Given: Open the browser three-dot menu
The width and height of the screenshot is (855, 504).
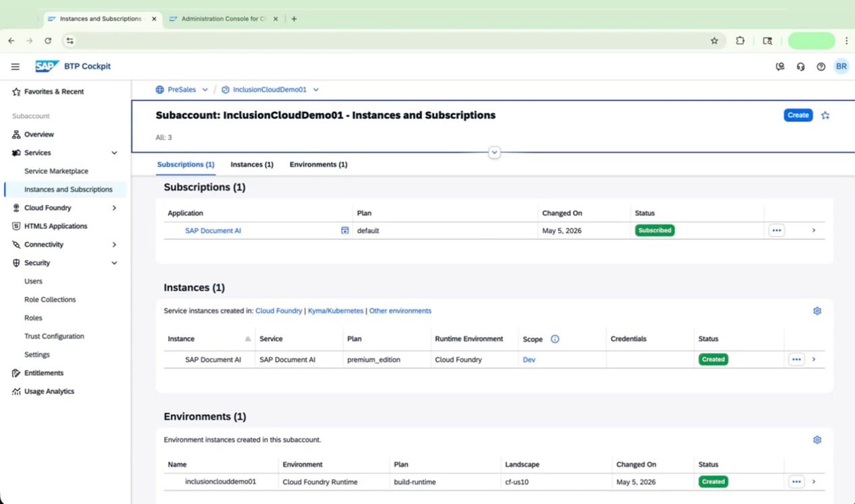Looking at the screenshot, I should coord(846,41).
